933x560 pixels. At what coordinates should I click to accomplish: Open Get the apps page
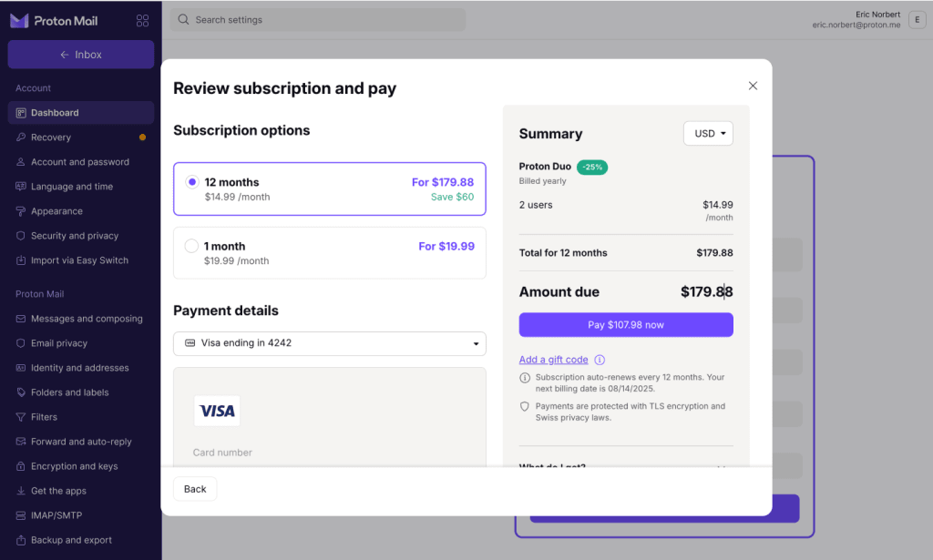[x=81, y=491]
